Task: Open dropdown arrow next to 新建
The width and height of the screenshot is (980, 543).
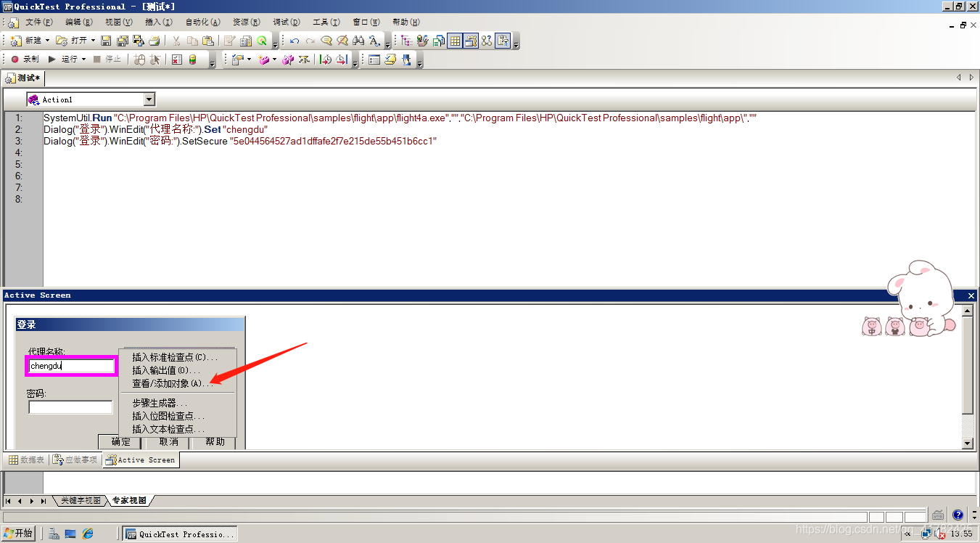Action: tap(48, 41)
